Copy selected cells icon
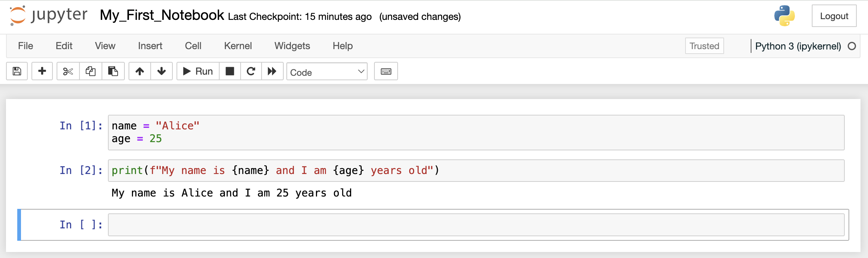 coord(90,71)
